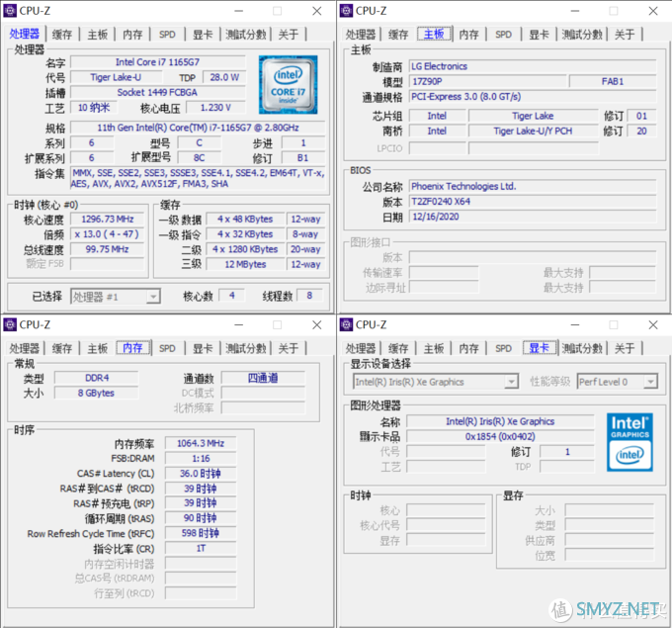This screenshot has width=672, height=628.
Task: Open 显卡 tab in memory window
Action: pyautogui.click(x=203, y=348)
